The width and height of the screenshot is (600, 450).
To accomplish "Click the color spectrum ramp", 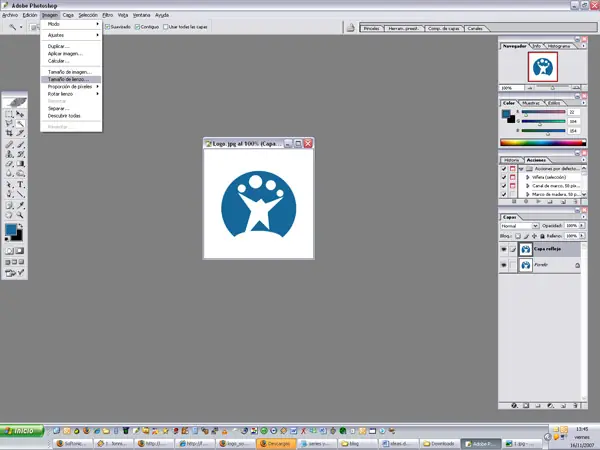I will click(543, 143).
